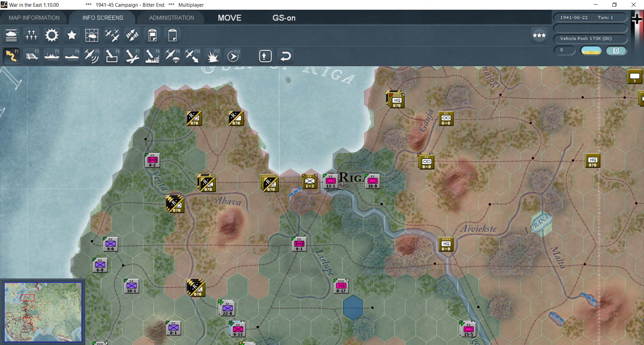
Task: Click the yellow question-mark unit tab
Action: (x=635, y=77)
